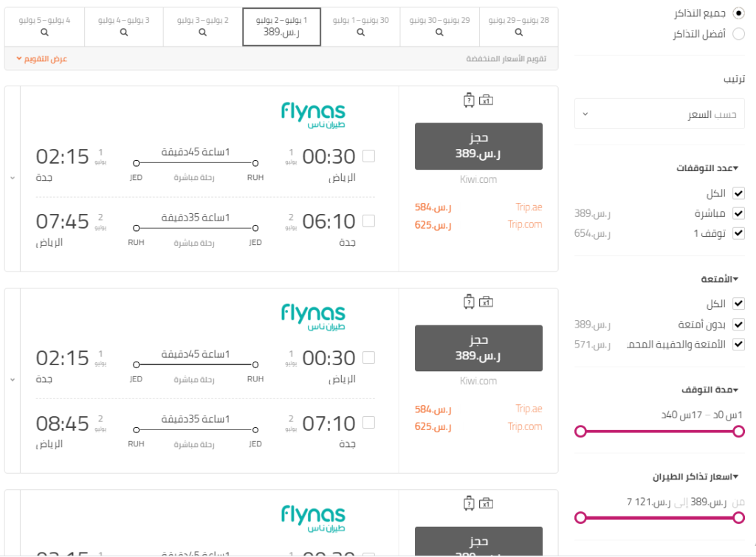Click search icon under 2–3 يوليو date
The image size is (756, 557).
(x=203, y=32)
